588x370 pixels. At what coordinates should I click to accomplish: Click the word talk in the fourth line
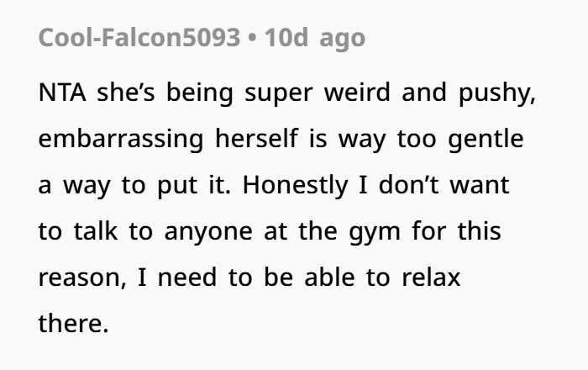[96, 231]
